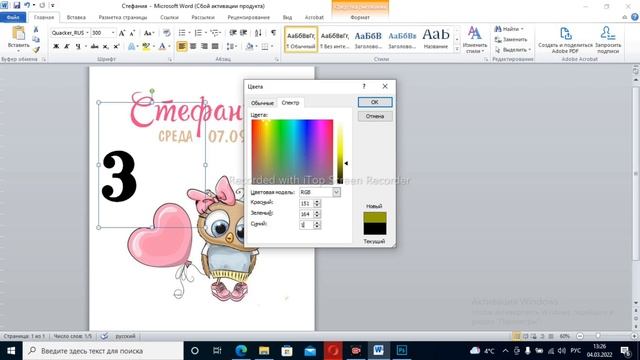This screenshot has width=640, height=360.
Task: Decrease font size with the shrink-font icon
Action: tap(132, 33)
